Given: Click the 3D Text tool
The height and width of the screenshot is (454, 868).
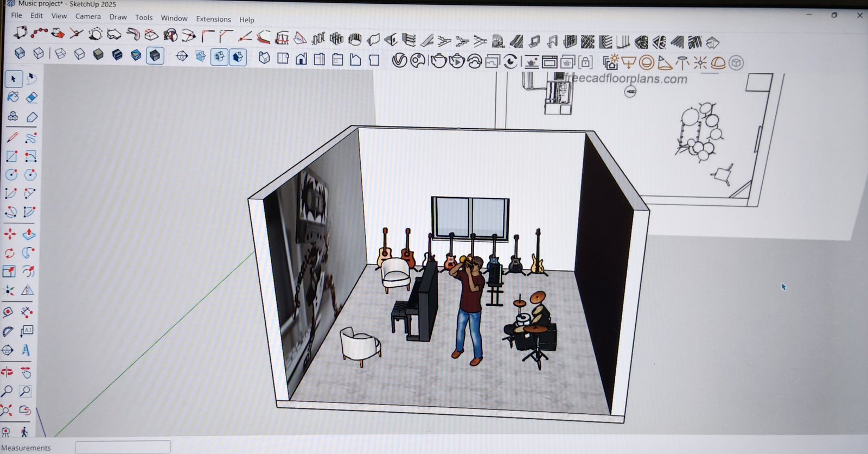Looking at the screenshot, I should [x=26, y=350].
